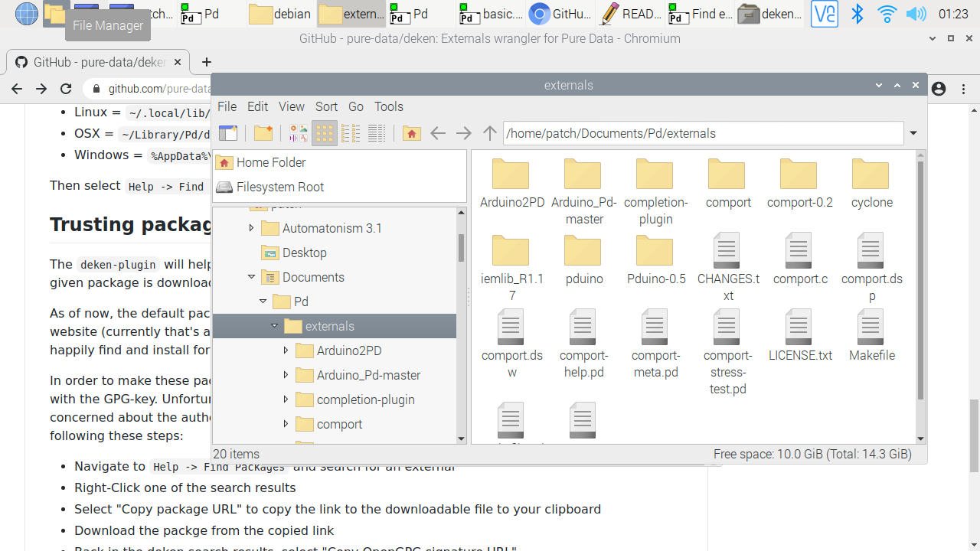Select the cyclone folder icon

click(x=871, y=174)
